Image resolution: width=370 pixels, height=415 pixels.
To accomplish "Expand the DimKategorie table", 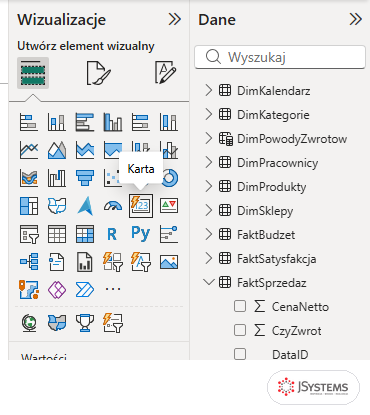I will click(x=209, y=114).
